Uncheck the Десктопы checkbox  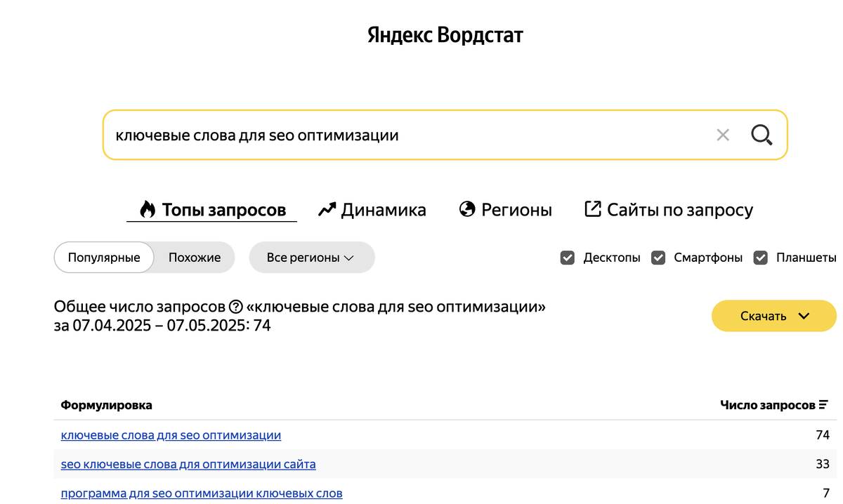click(x=568, y=258)
